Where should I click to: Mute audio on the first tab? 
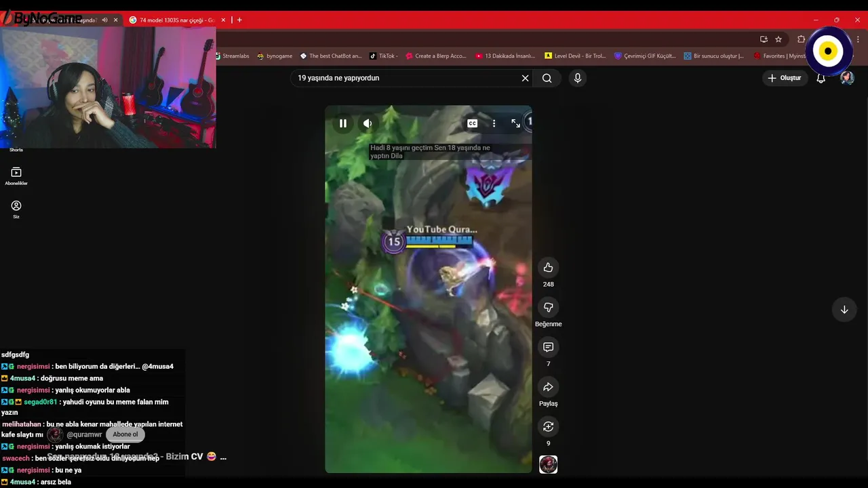104,20
